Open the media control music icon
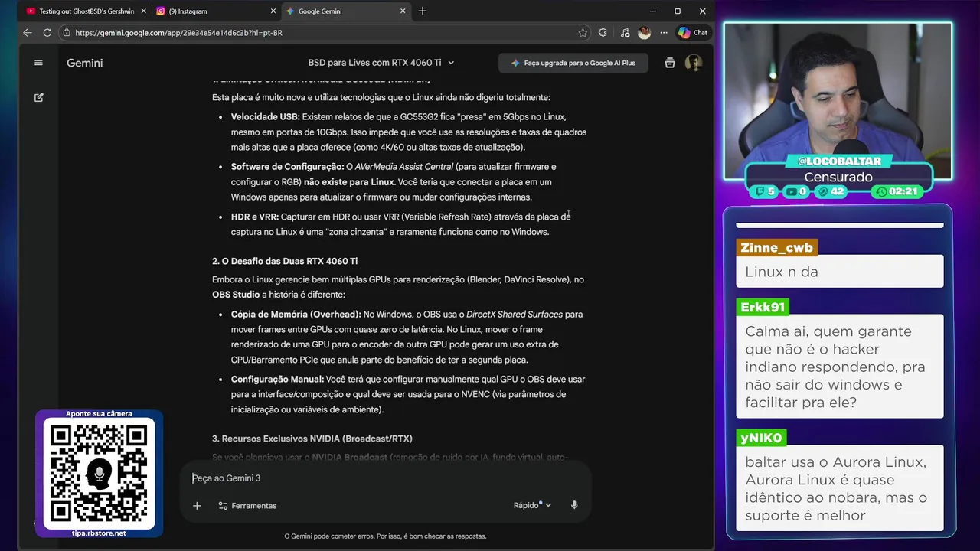Screen dimensions: 980x551 625,33
